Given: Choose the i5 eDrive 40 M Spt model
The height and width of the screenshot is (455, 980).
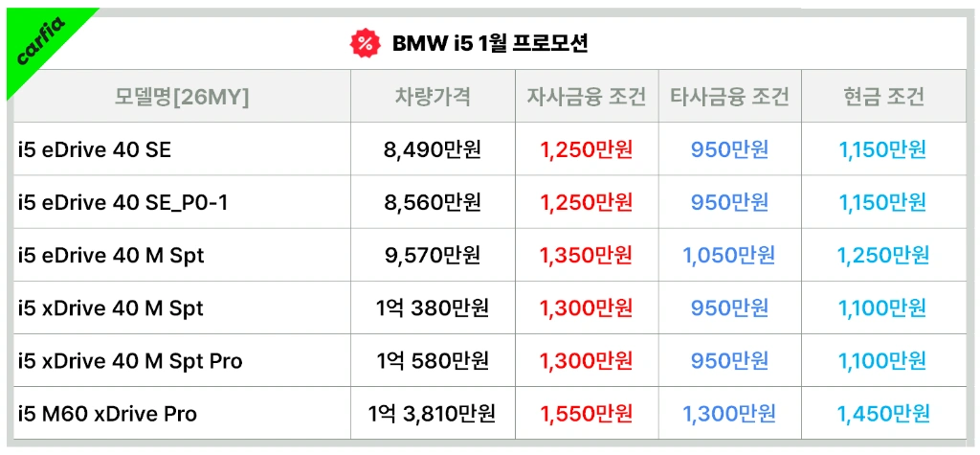Looking at the screenshot, I should click(x=111, y=256).
